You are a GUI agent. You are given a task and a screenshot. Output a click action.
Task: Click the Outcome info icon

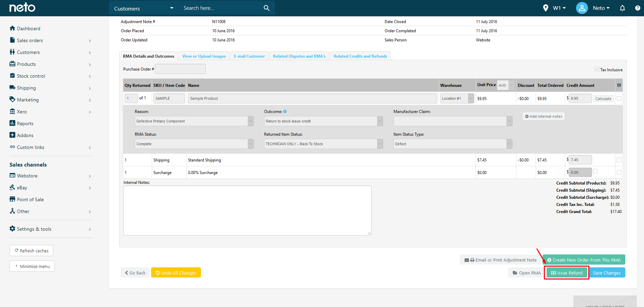[285, 111]
